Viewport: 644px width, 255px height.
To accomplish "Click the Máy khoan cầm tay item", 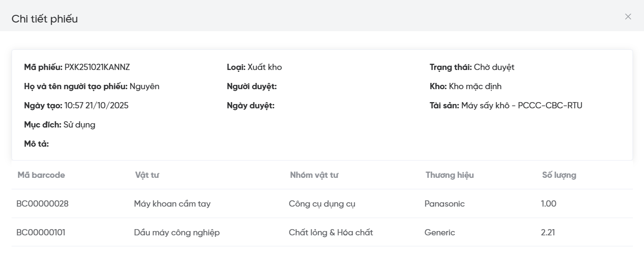I will (172, 204).
